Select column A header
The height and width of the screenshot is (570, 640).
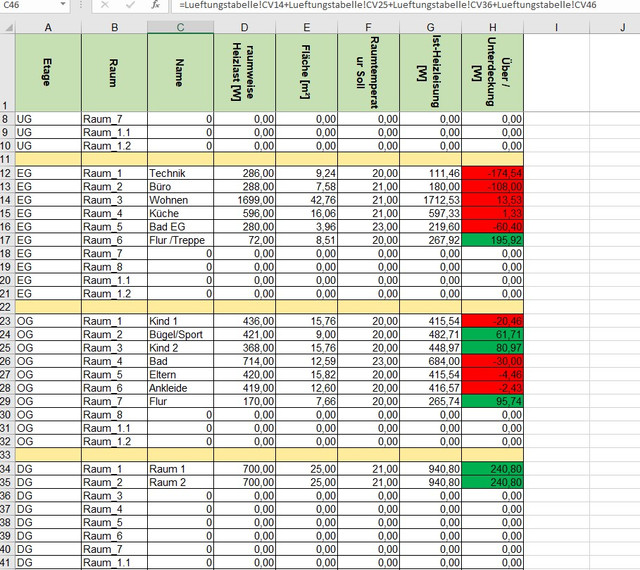click(x=48, y=27)
